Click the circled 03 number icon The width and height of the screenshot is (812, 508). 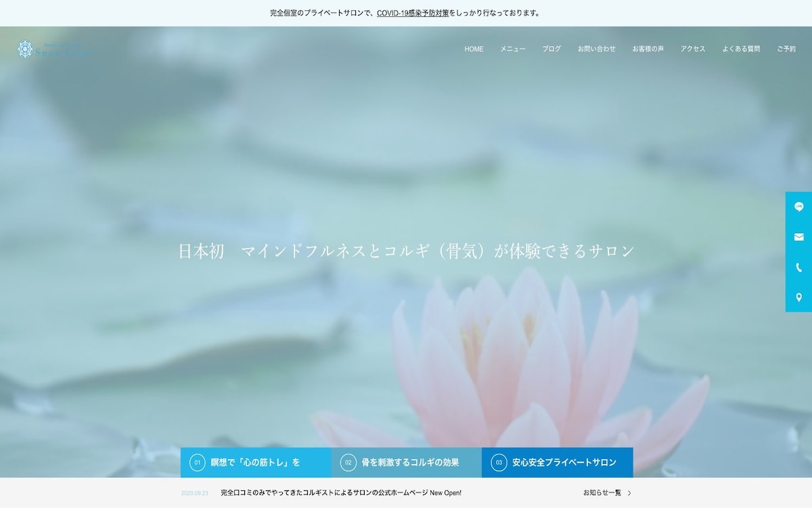[x=499, y=463]
